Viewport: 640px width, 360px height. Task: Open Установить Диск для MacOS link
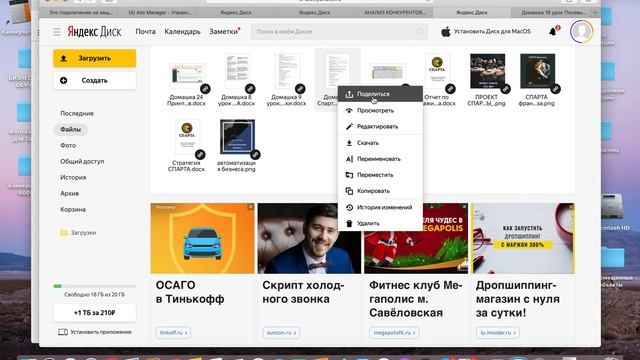[x=492, y=31]
